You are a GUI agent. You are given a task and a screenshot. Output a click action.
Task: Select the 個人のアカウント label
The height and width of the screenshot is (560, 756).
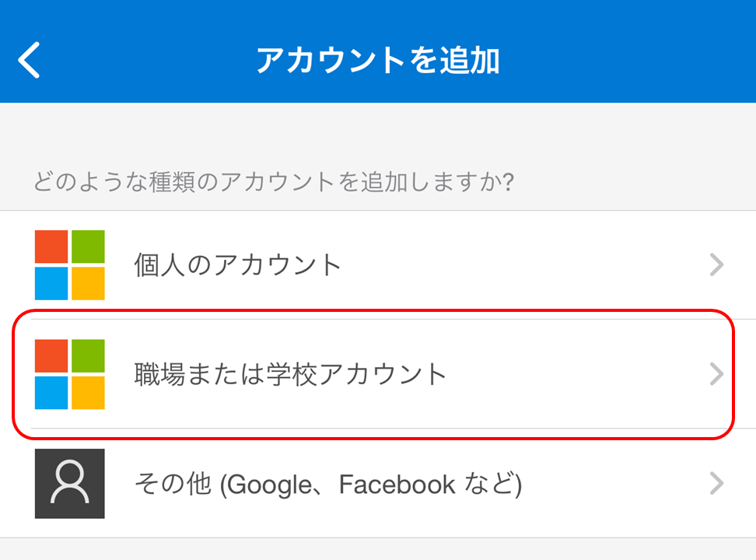click(x=238, y=265)
